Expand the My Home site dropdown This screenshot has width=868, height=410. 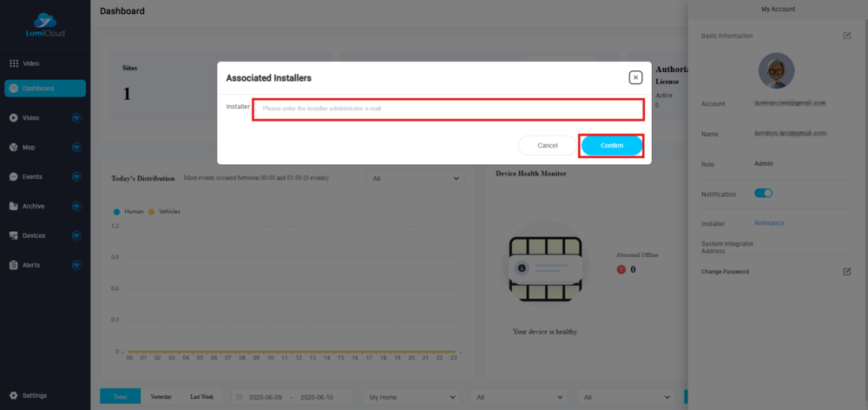tap(411, 397)
